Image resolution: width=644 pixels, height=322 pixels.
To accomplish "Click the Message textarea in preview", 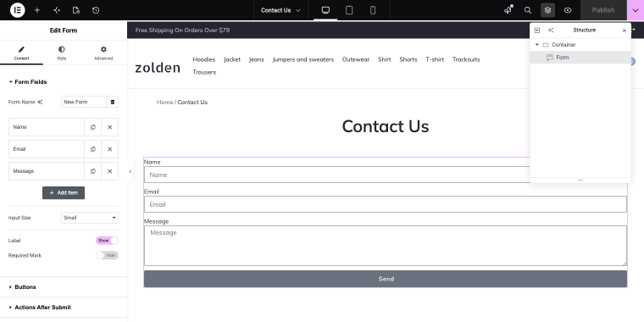I will (386, 246).
